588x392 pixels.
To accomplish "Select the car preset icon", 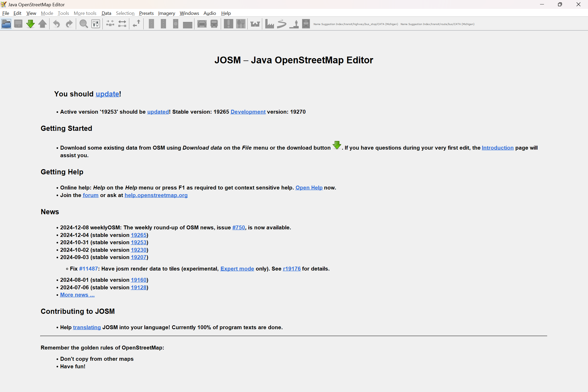I will coord(202,24).
